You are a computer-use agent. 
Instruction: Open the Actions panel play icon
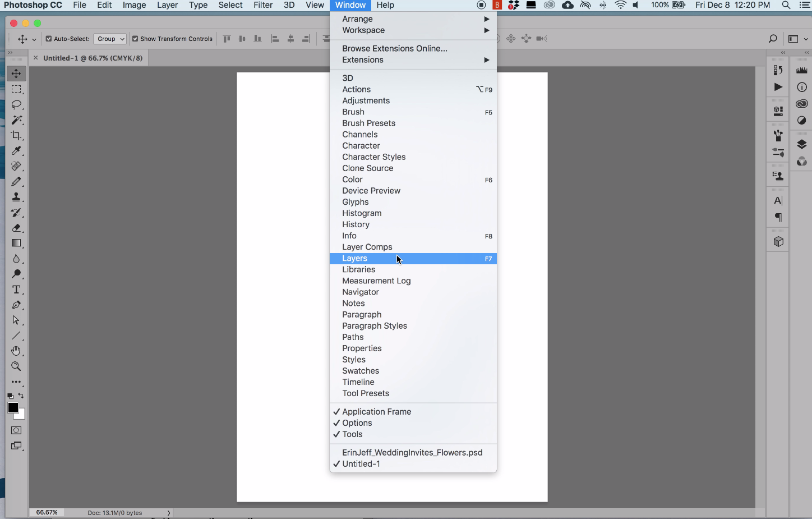(778, 87)
